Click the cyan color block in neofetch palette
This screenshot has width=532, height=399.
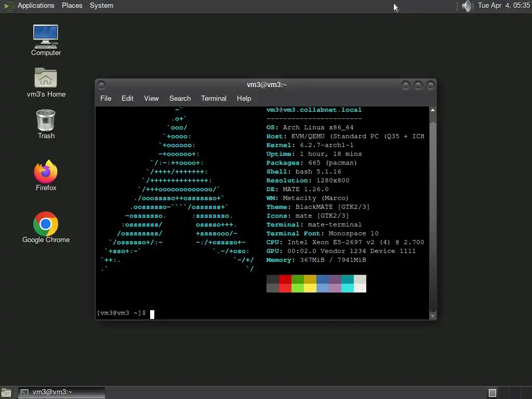click(x=348, y=283)
